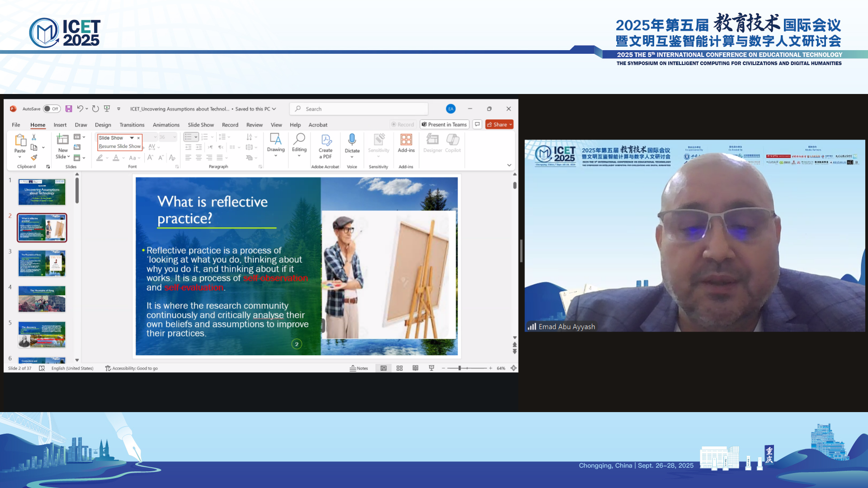Click the Format Painter brush icon
Screen dimensions: 868x488
tap(34, 158)
